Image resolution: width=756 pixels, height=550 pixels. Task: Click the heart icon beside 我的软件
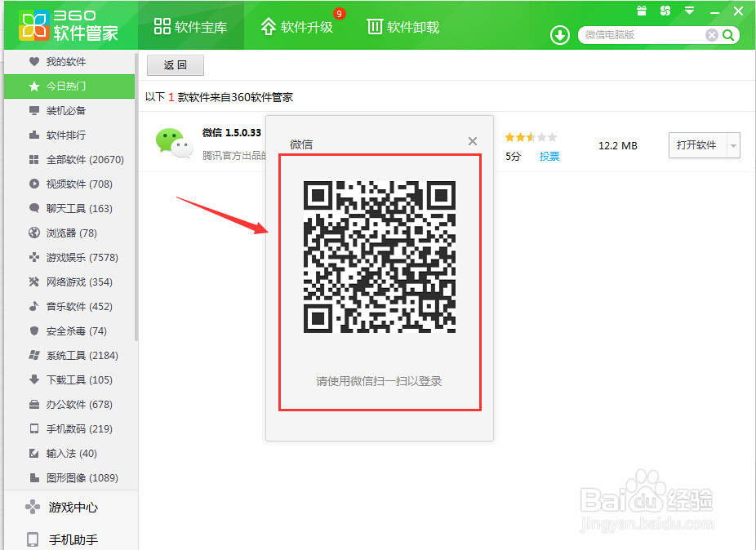pyautogui.click(x=33, y=61)
